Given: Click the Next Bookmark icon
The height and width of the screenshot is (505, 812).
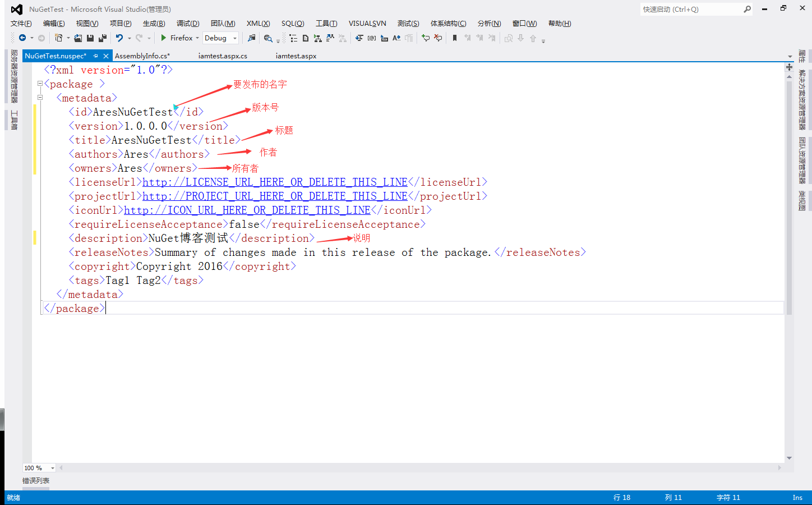Looking at the screenshot, I should coord(479,38).
